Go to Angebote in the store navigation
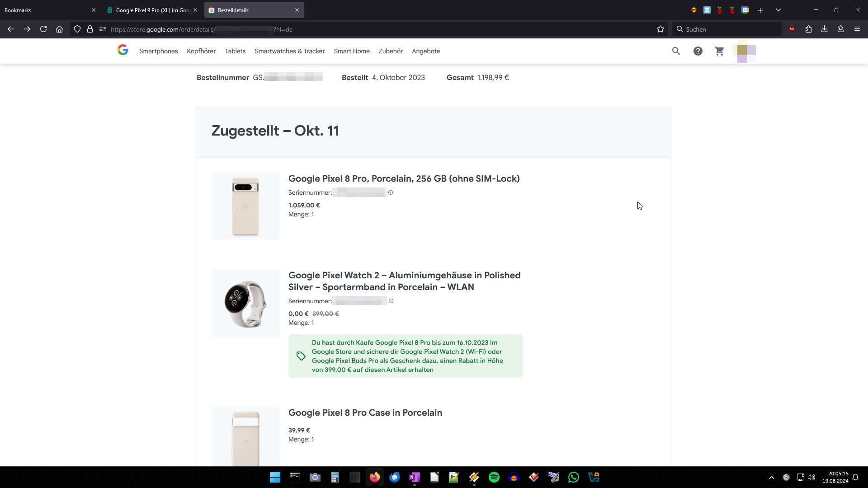This screenshot has width=868, height=488. 425,51
